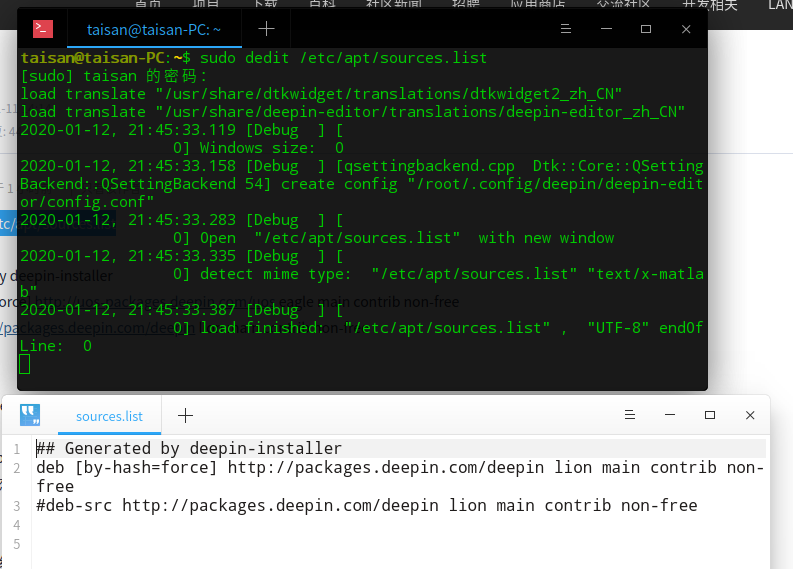This screenshot has width=793, height=569.
Task: Click line 1 comment text in editor
Action: tap(189, 448)
